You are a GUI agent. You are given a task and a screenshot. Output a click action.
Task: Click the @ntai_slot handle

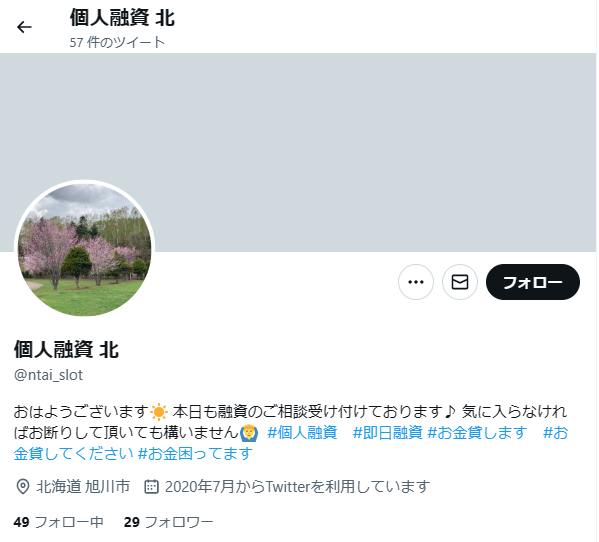49,376
